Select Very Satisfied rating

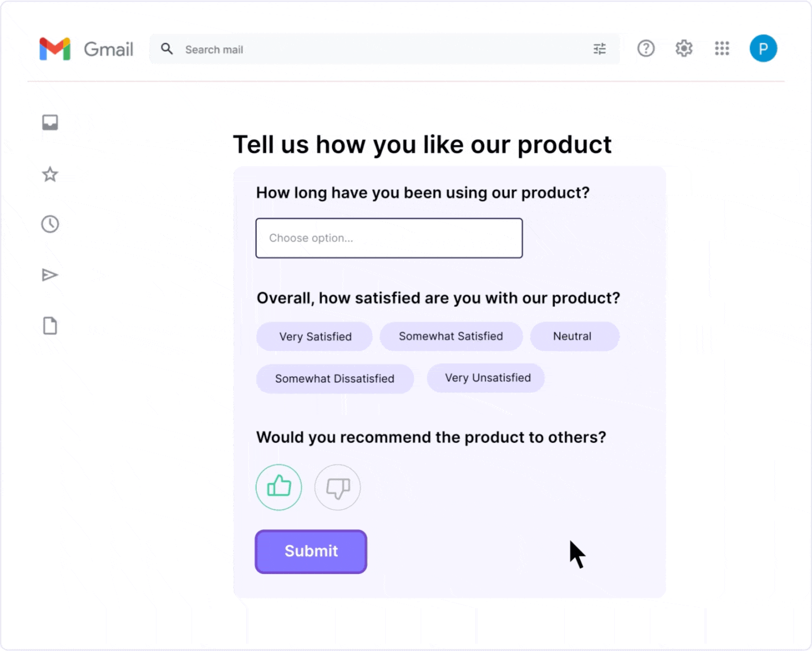point(314,336)
